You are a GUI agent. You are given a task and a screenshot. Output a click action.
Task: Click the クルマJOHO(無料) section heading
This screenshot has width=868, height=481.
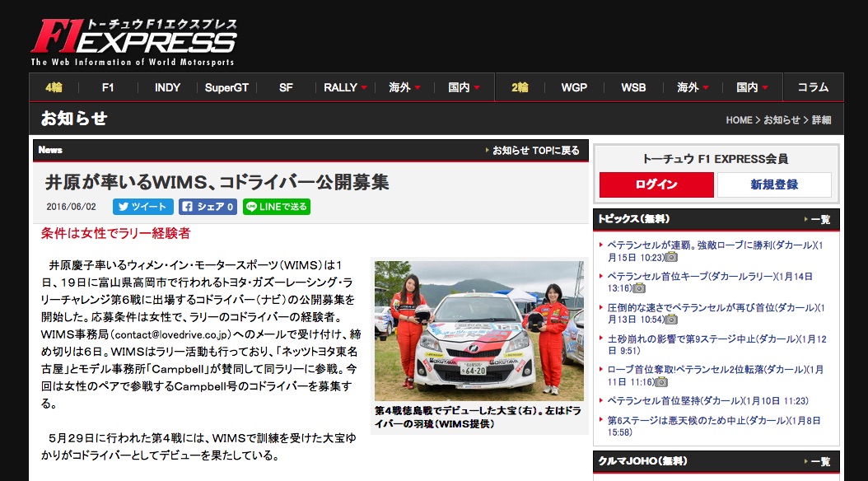coord(642,461)
